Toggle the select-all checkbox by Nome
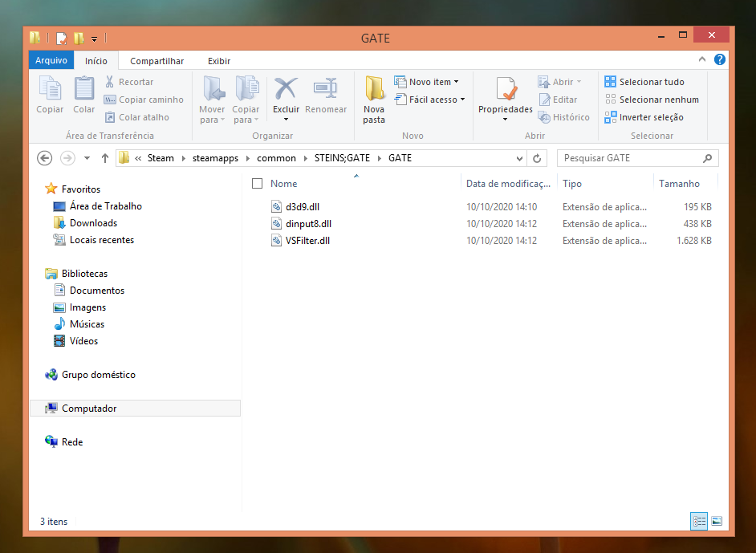The image size is (756, 553). (258, 183)
